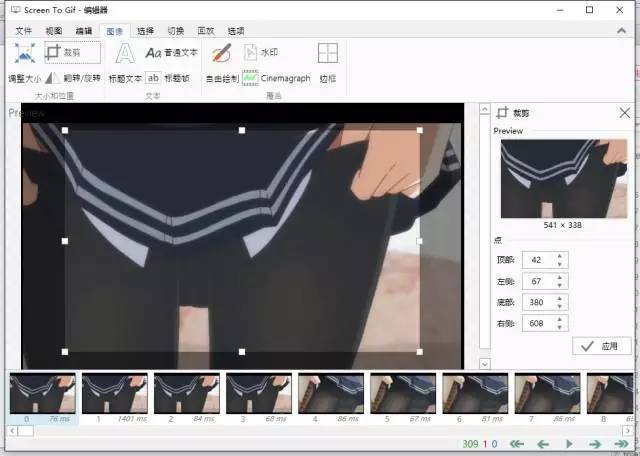
Task: Switch to the Edit (编辑) tab
Action: (84, 31)
